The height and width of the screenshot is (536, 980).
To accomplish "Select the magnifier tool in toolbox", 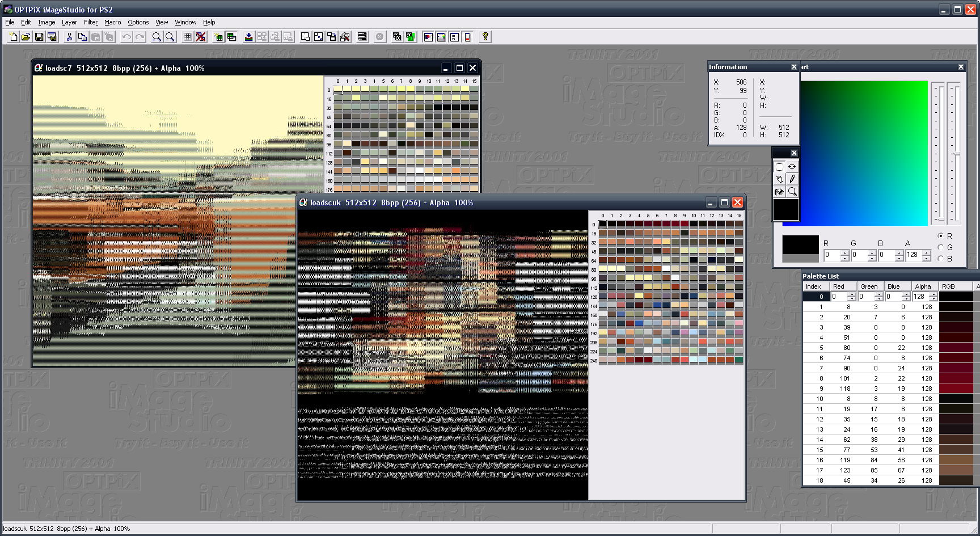I will 792,192.
